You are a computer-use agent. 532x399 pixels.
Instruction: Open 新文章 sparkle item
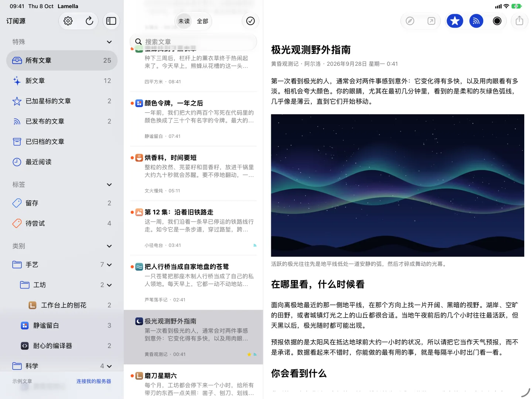pyautogui.click(x=62, y=81)
